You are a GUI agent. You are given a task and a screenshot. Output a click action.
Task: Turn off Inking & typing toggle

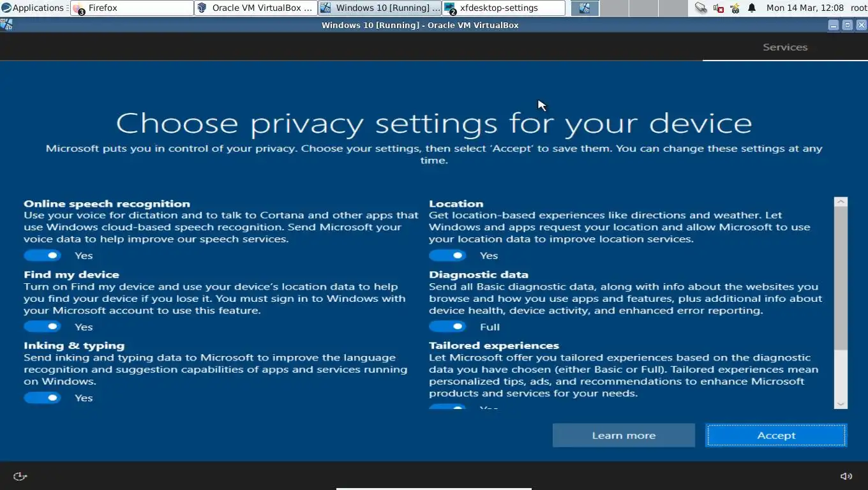click(x=42, y=397)
